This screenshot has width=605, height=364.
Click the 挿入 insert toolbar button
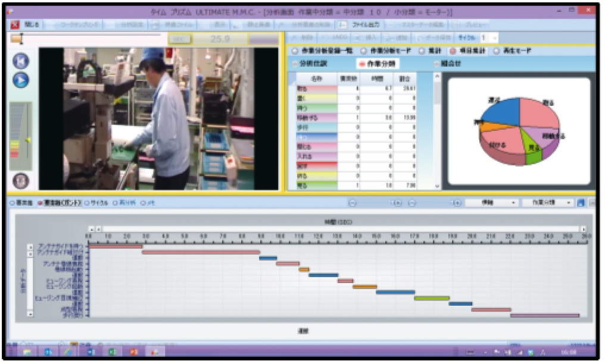pos(366,37)
